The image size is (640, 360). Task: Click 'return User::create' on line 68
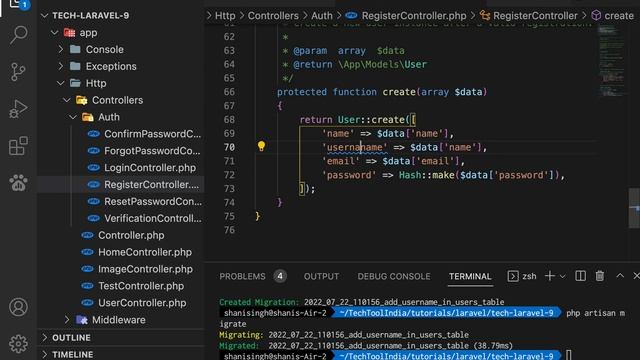point(352,120)
